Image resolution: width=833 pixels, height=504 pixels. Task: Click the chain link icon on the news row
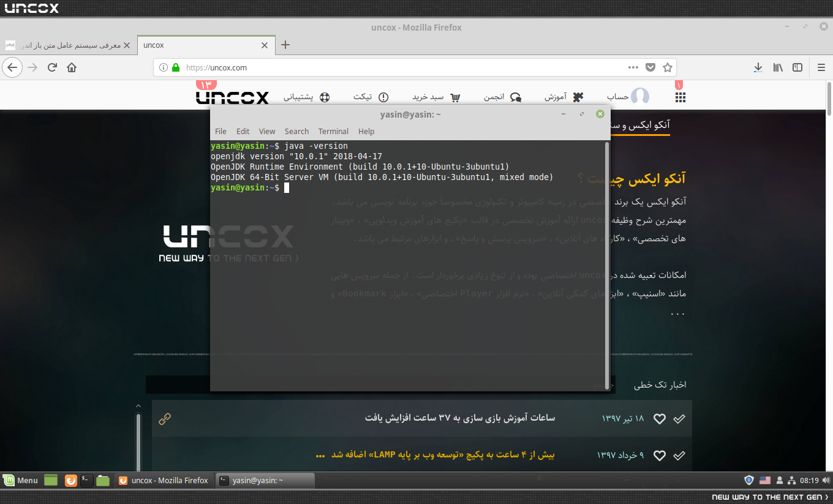point(165,419)
